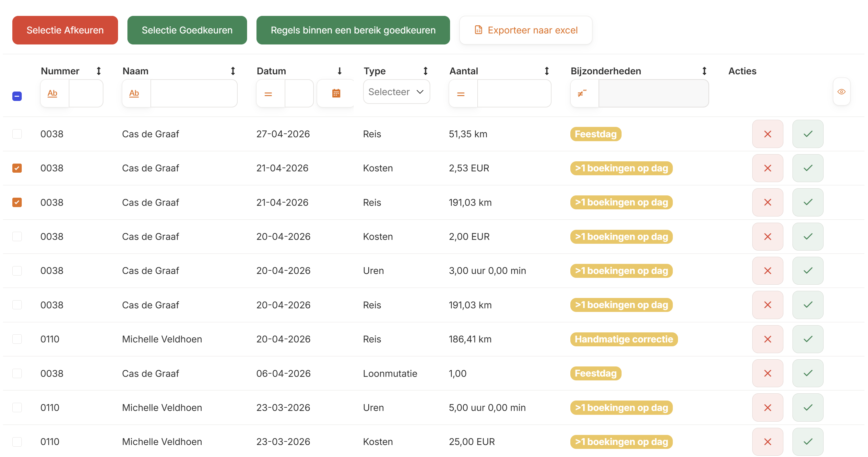This screenshot has width=868, height=457.
Task: Reject the 3,00 uur Uren row
Action: pyautogui.click(x=767, y=270)
